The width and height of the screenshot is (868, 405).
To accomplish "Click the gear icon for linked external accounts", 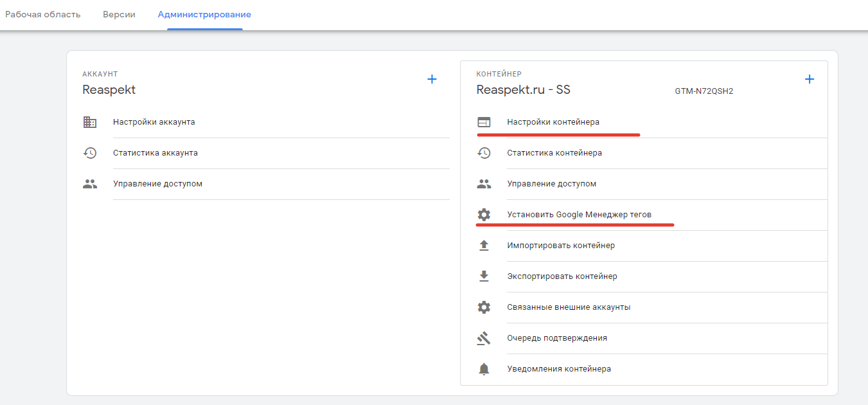I will click(484, 307).
